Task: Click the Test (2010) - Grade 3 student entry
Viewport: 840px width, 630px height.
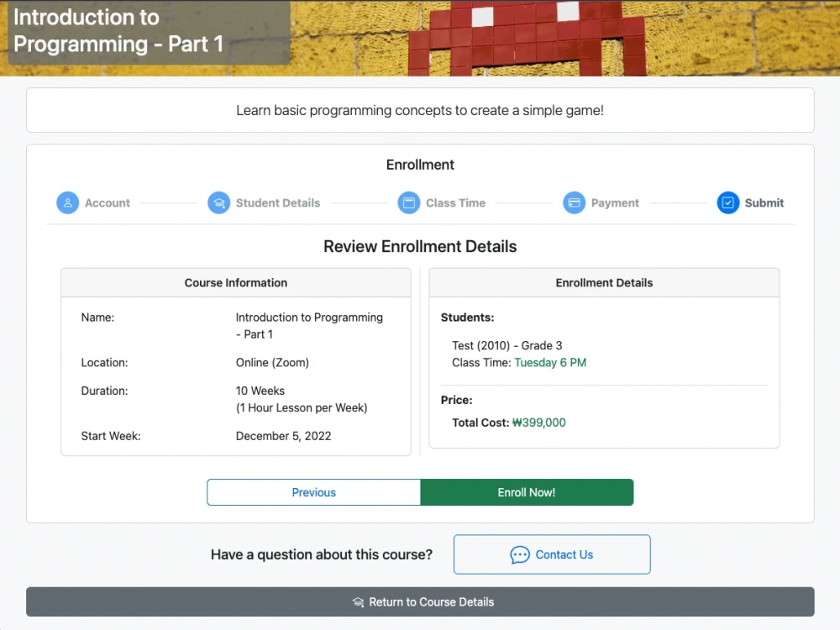Action: click(507, 345)
